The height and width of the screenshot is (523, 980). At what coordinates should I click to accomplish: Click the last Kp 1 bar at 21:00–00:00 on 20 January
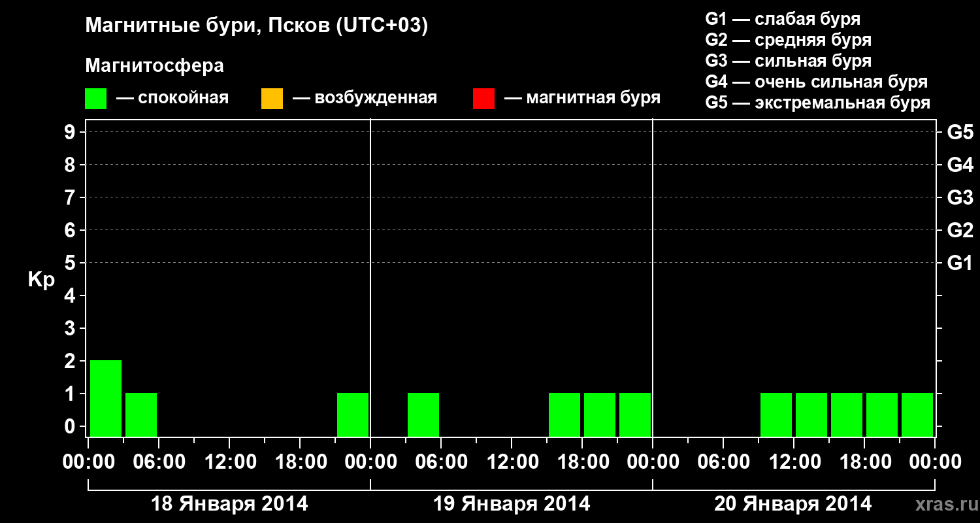(x=917, y=414)
